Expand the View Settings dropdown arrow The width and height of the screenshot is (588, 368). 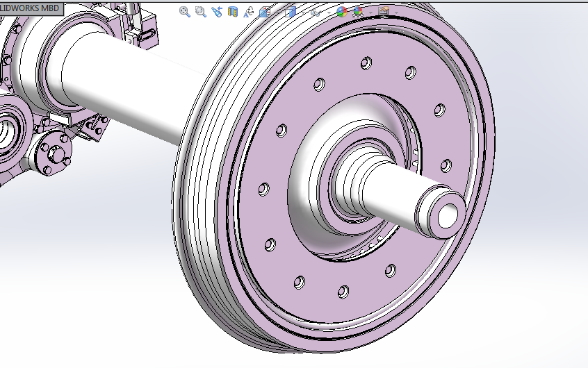coord(396,12)
